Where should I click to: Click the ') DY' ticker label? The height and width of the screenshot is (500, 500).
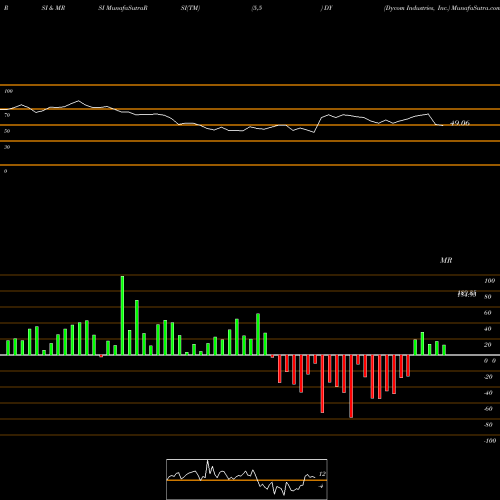click(x=327, y=8)
